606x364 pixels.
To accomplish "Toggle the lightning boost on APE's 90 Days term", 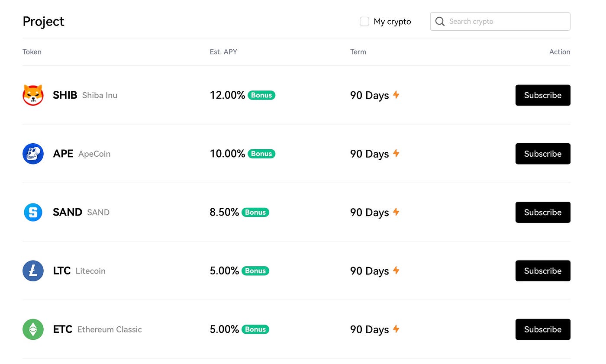I will (396, 154).
